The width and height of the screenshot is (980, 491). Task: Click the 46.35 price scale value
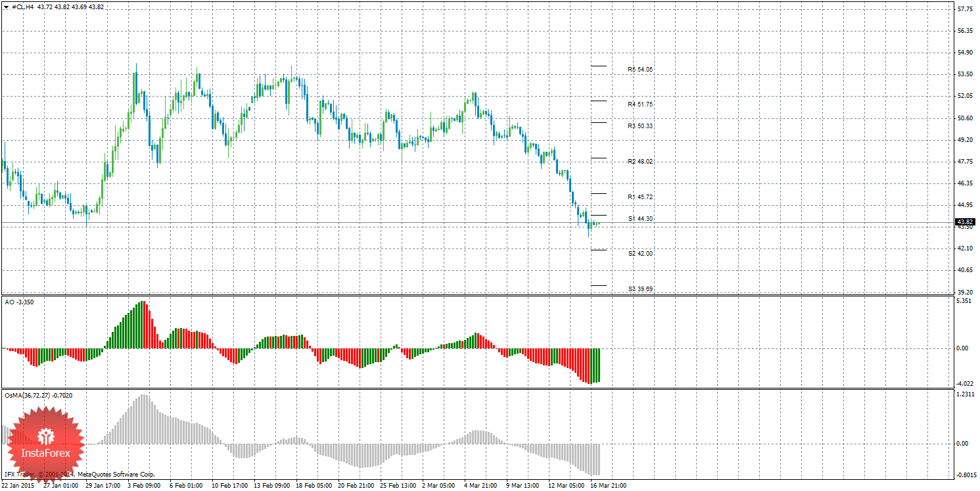[x=965, y=183]
